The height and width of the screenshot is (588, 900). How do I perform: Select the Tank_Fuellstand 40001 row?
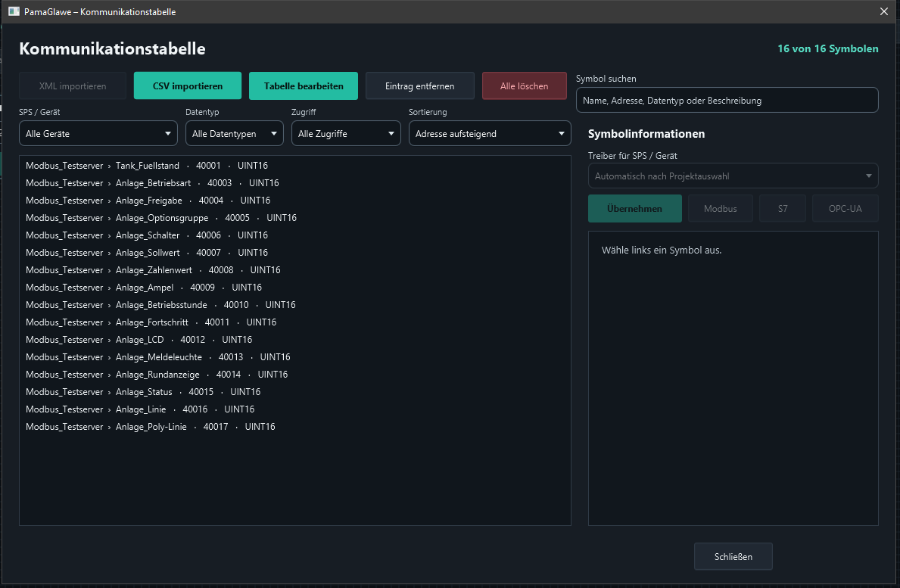coord(295,166)
